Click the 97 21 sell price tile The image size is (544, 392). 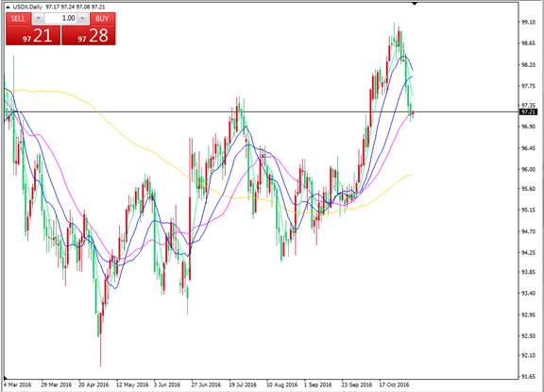(33, 35)
